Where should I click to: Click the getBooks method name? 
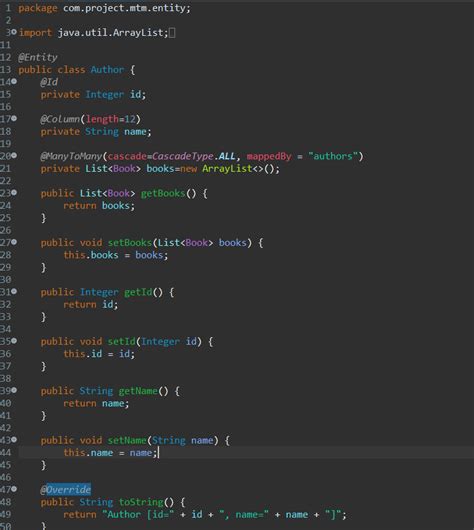point(163,193)
